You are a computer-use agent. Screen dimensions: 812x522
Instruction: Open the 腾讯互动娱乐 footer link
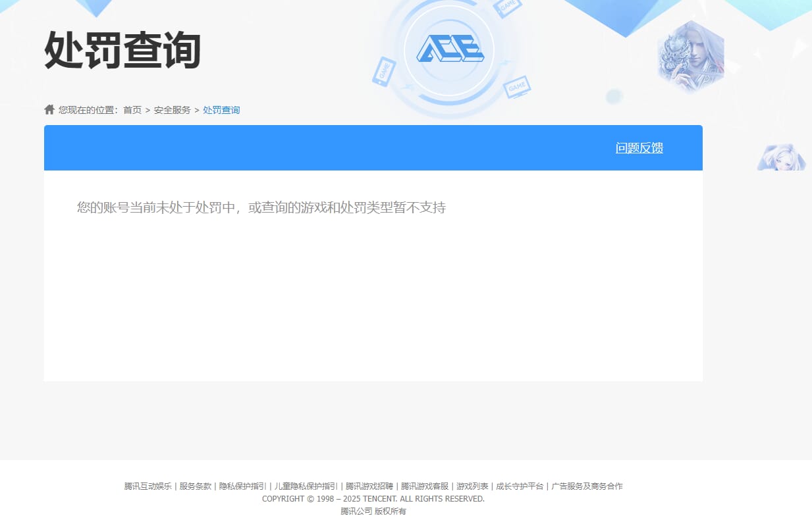tap(148, 486)
